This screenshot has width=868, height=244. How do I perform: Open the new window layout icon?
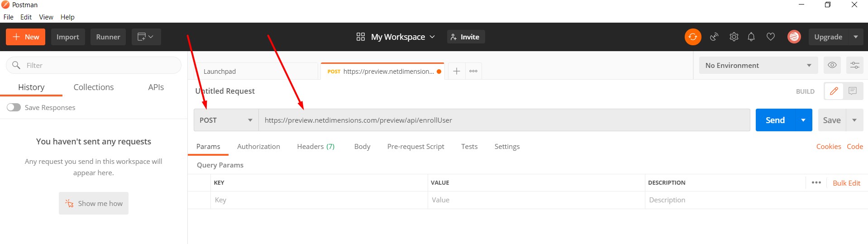click(x=146, y=37)
